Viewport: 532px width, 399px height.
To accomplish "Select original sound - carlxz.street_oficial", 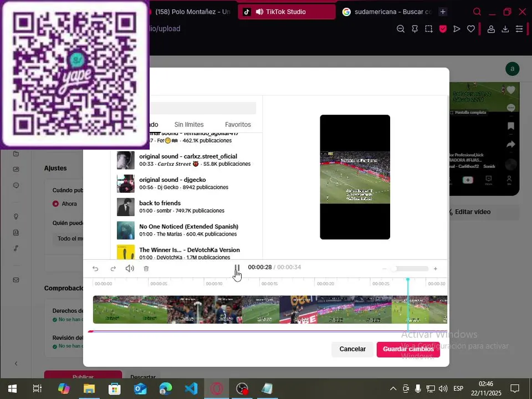I will (x=186, y=160).
